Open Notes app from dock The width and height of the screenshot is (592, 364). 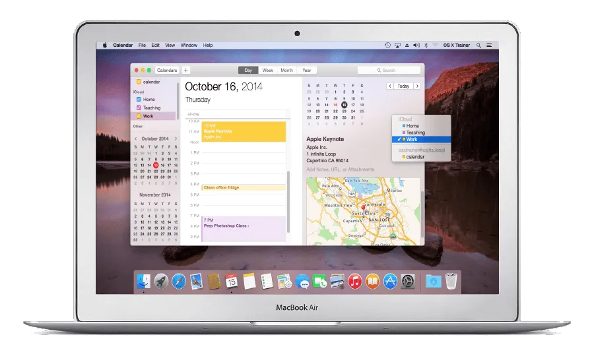(x=249, y=282)
